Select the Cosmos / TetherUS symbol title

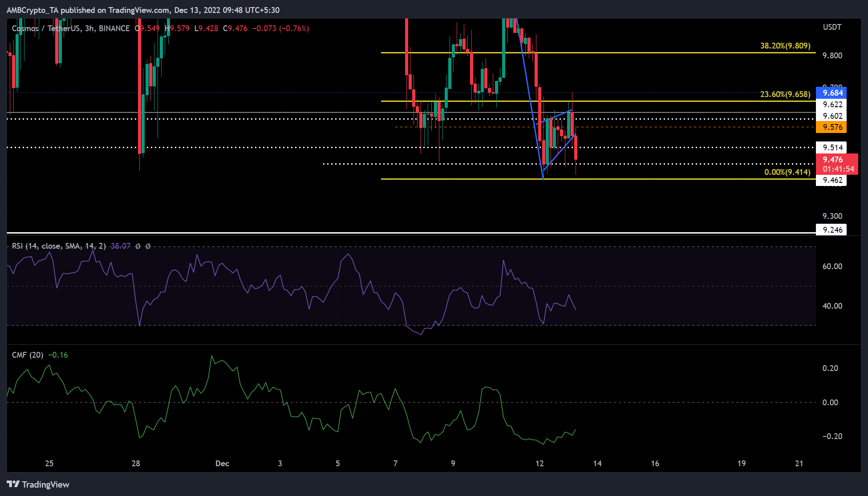[46, 28]
